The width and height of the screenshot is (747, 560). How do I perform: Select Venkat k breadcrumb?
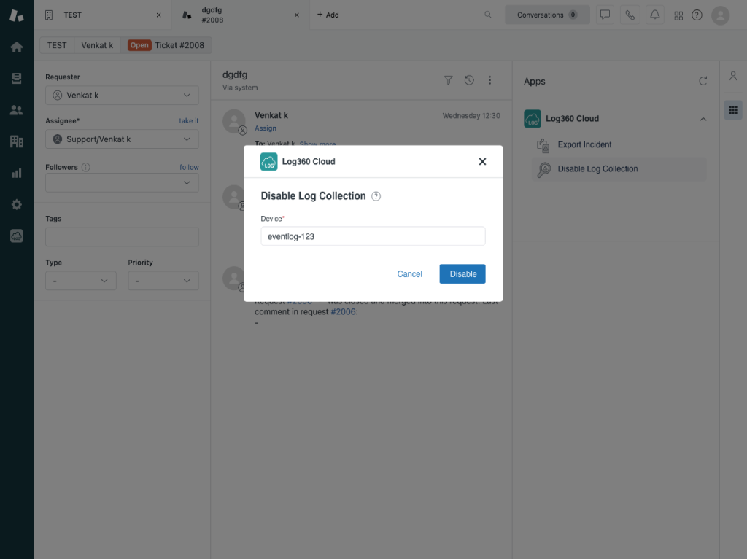[x=97, y=45]
